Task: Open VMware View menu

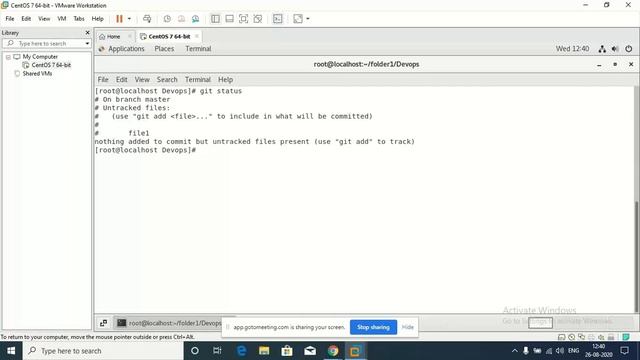Action: pyautogui.click(x=44, y=19)
